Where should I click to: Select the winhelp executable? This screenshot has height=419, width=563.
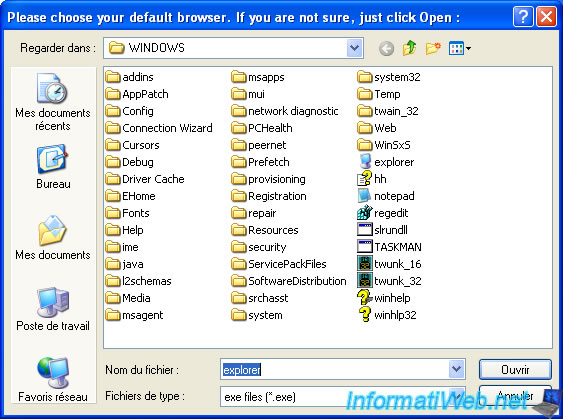[x=384, y=298]
